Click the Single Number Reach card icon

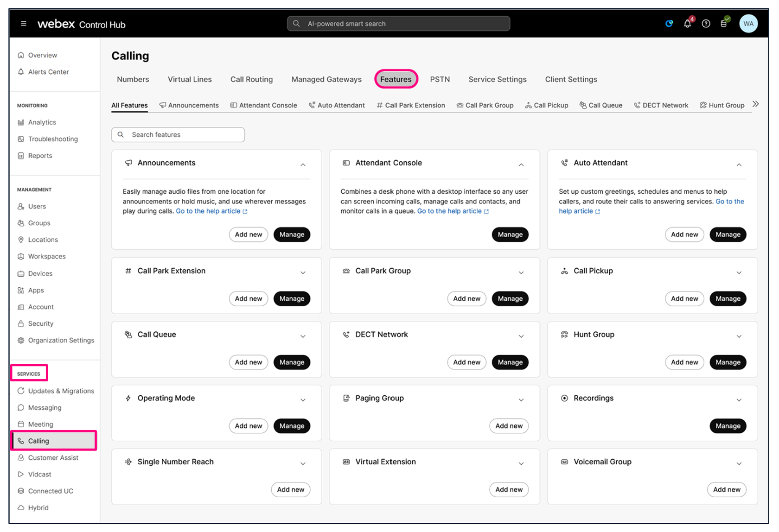point(128,462)
